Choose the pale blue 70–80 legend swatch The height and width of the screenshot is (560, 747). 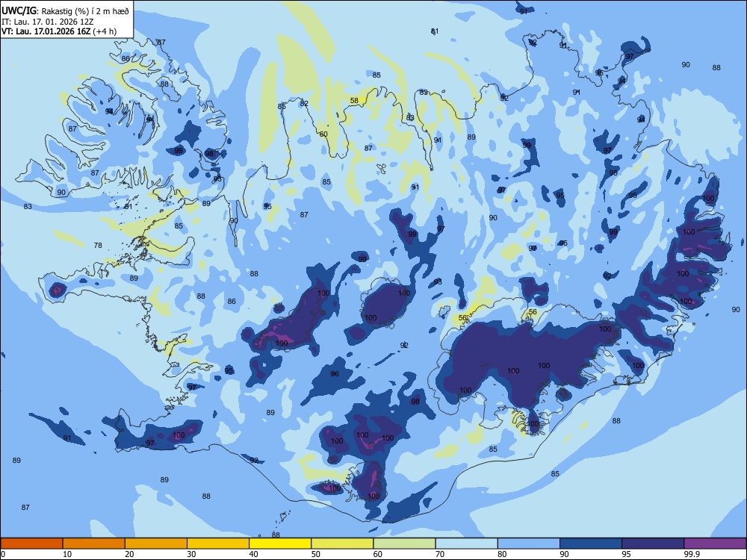[x=466, y=544]
